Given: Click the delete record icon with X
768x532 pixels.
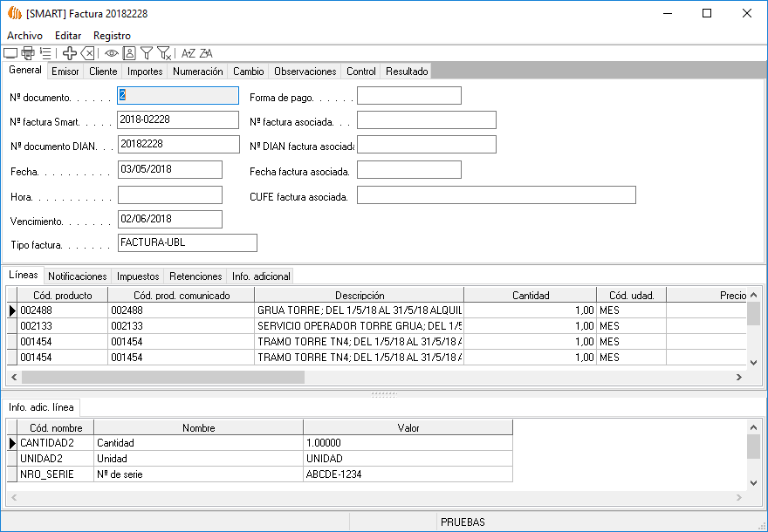Looking at the screenshot, I should (x=87, y=53).
